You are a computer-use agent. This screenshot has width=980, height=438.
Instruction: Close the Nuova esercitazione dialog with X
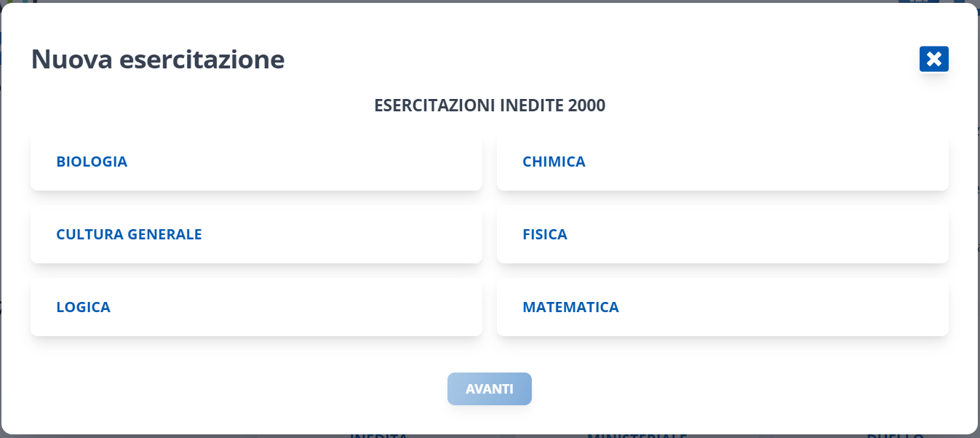tap(933, 59)
